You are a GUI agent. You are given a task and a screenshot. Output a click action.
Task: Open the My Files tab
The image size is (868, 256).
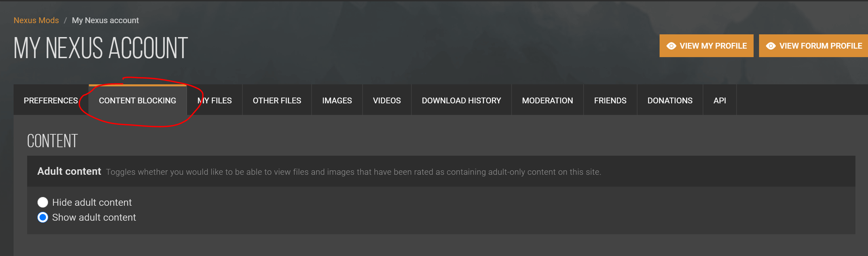click(215, 101)
